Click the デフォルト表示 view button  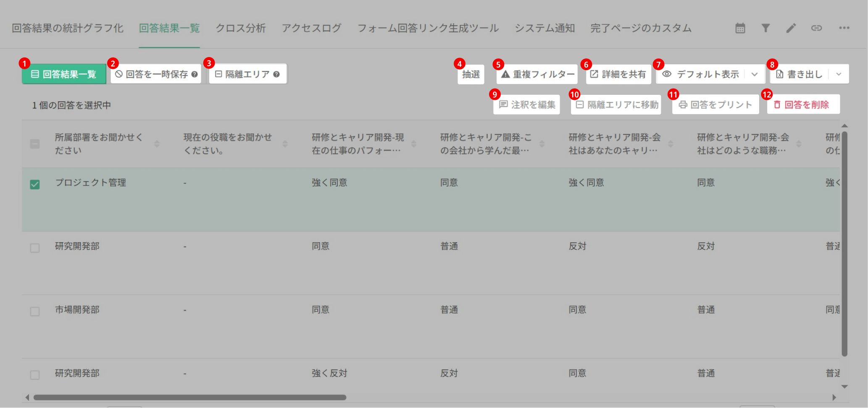pyautogui.click(x=701, y=74)
